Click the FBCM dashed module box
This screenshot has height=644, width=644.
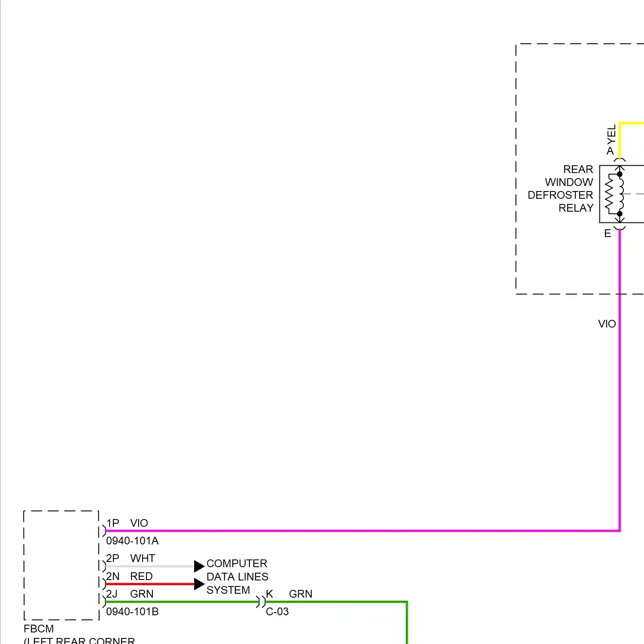(61, 565)
